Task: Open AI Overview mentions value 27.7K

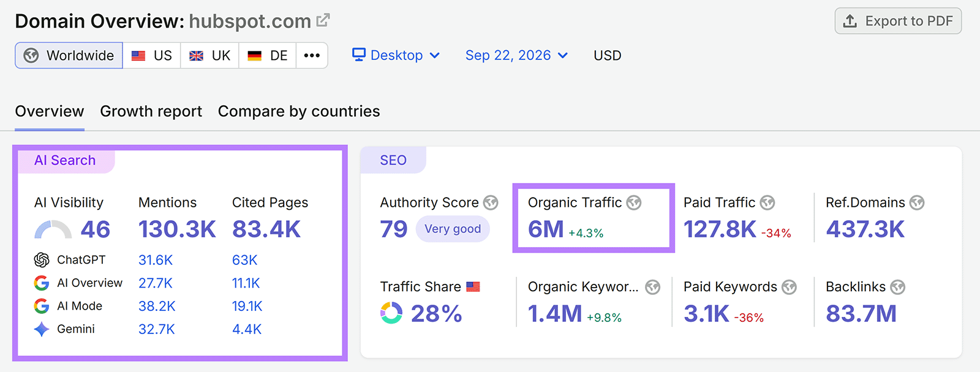Action: [x=156, y=283]
